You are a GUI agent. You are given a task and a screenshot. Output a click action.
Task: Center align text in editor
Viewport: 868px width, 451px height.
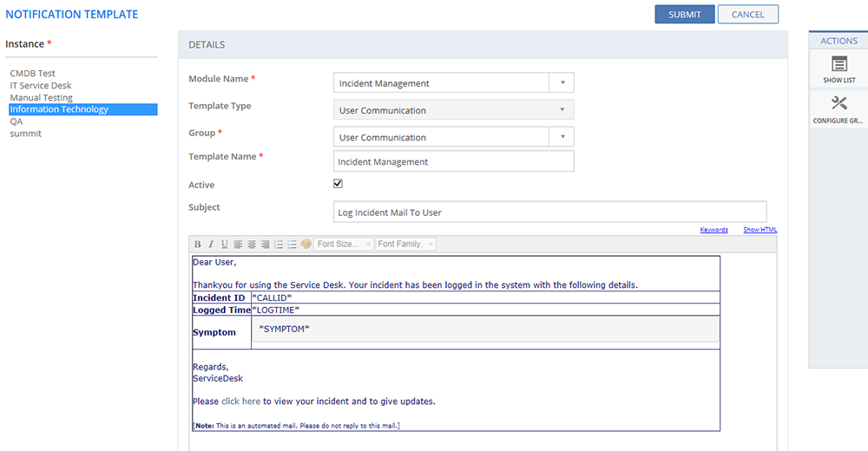pyautogui.click(x=252, y=245)
